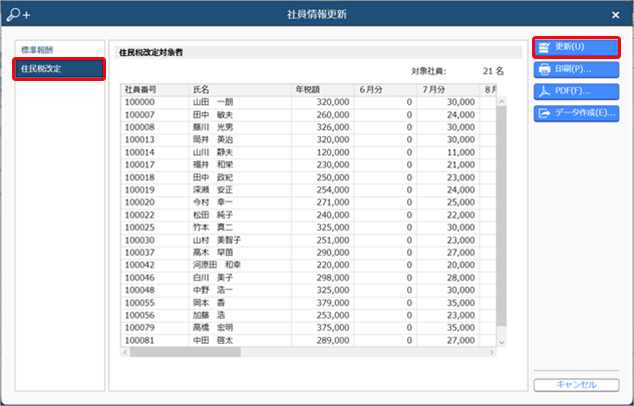Image resolution: width=634 pixels, height=406 pixels.
Task: Click the name 白川 美子
Action: point(213,277)
